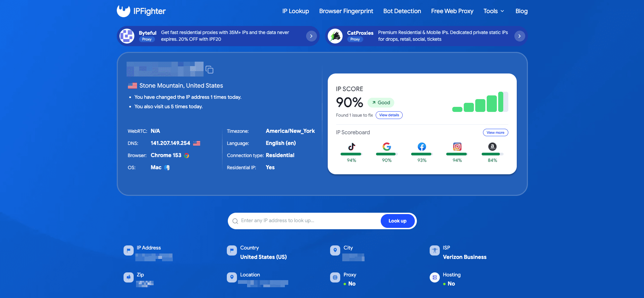Expand the Tools dropdown menu
Image resolution: width=644 pixels, height=298 pixels.
pyautogui.click(x=494, y=11)
